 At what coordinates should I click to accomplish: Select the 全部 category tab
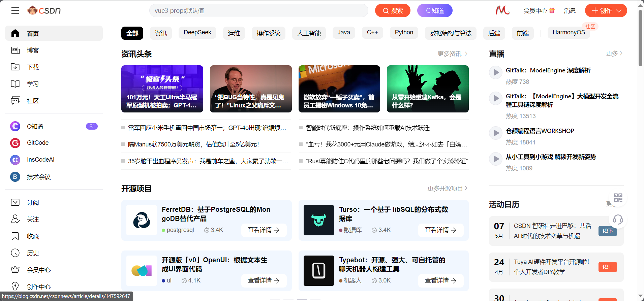[132, 33]
